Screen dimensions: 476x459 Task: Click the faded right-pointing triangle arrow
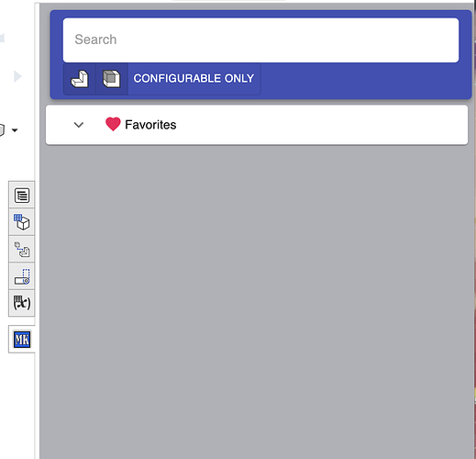17,76
